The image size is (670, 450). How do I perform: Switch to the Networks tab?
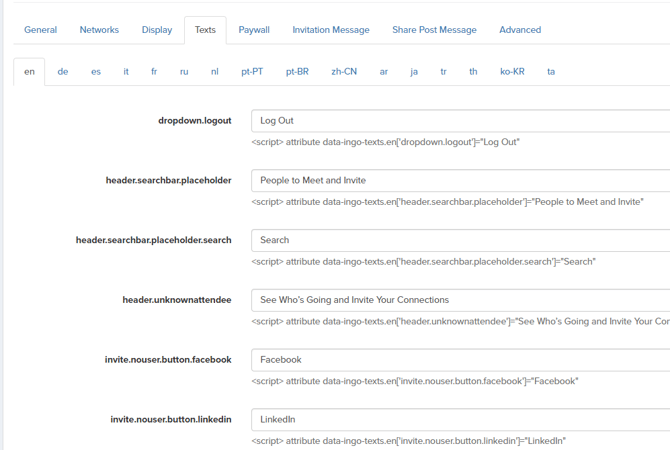[99, 30]
